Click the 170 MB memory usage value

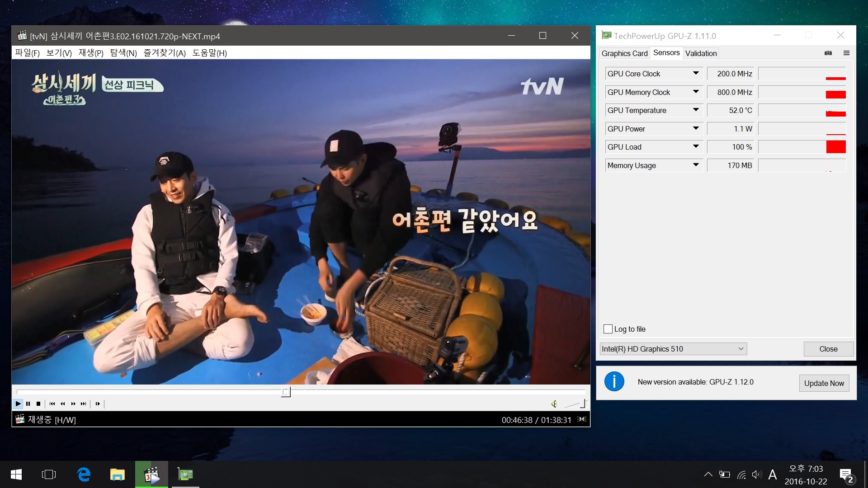pyautogui.click(x=731, y=165)
